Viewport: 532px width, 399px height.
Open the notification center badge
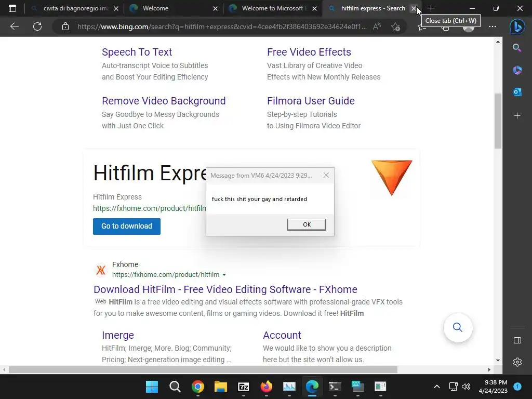point(517,387)
